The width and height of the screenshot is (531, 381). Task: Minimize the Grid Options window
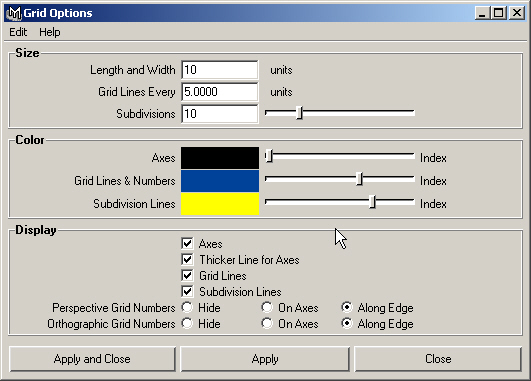coord(483,13)
